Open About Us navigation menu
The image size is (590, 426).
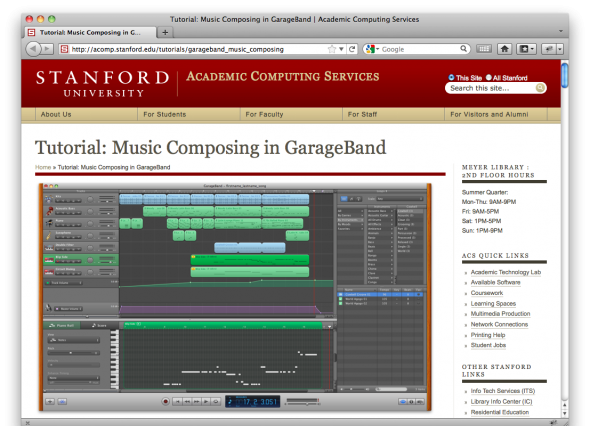coord(56,114)
